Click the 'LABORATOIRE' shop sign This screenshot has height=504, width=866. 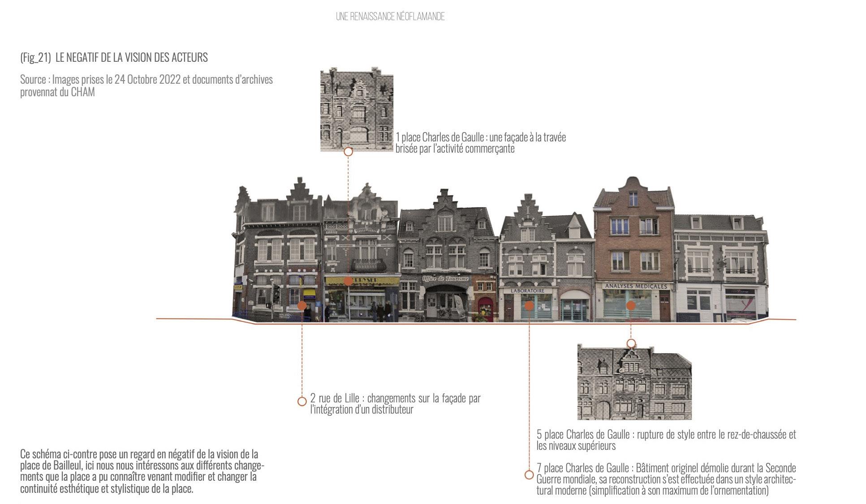pyautogui.click(x=528, y=291)
